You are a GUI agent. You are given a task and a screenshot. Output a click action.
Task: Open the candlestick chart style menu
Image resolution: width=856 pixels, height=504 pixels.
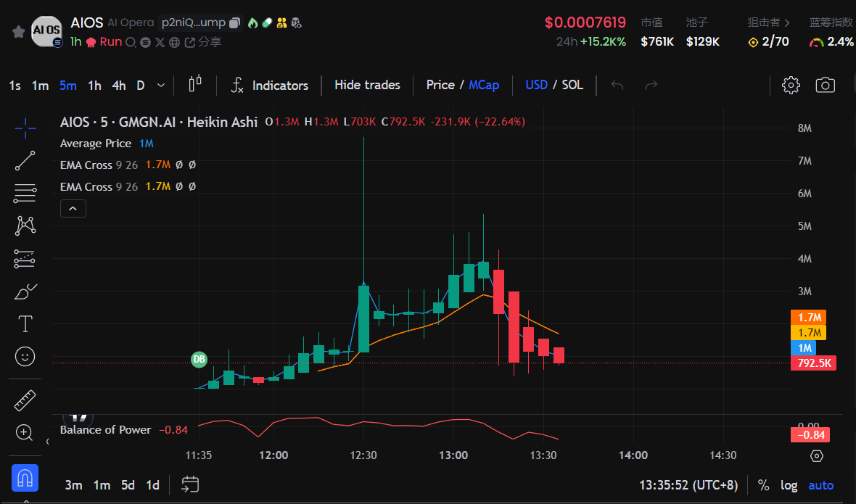point(195,84)
